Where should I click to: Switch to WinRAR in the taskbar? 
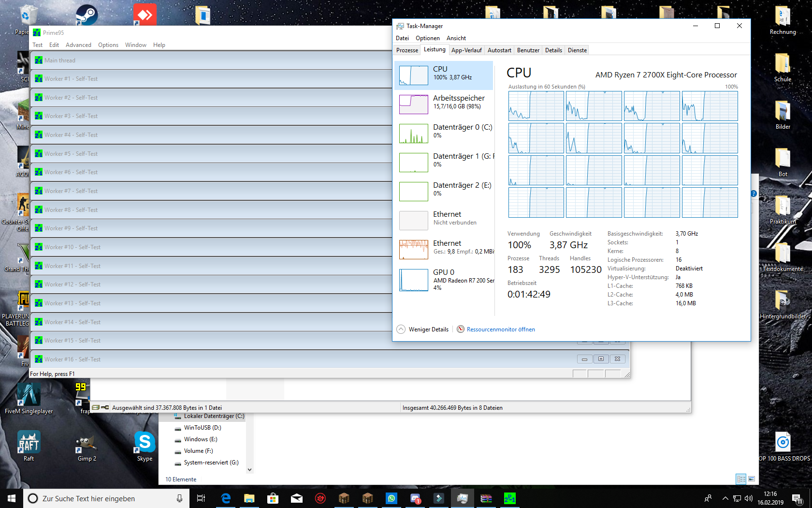[x=486, y=498]
